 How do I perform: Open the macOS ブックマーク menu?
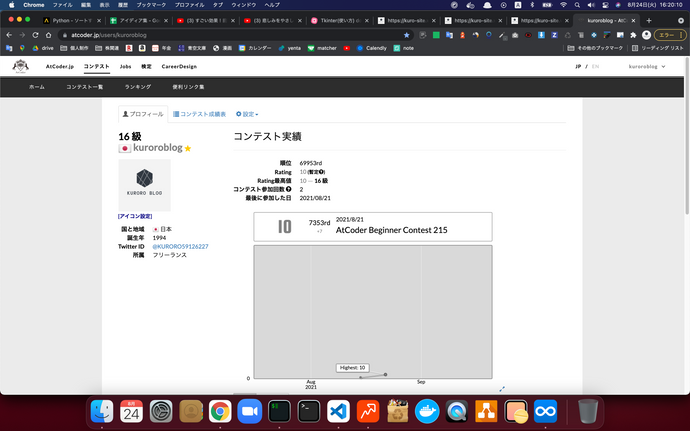coord(151,5)
